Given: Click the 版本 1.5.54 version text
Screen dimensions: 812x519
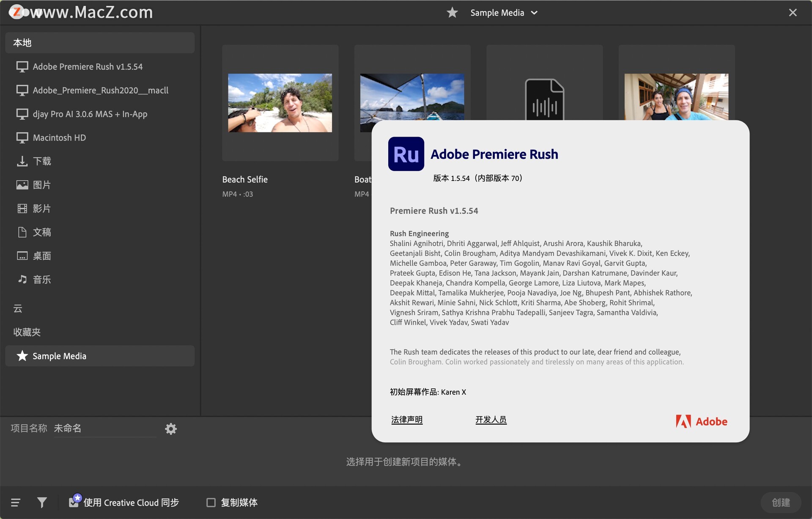Looking at the screenshot, I should 477,178.
